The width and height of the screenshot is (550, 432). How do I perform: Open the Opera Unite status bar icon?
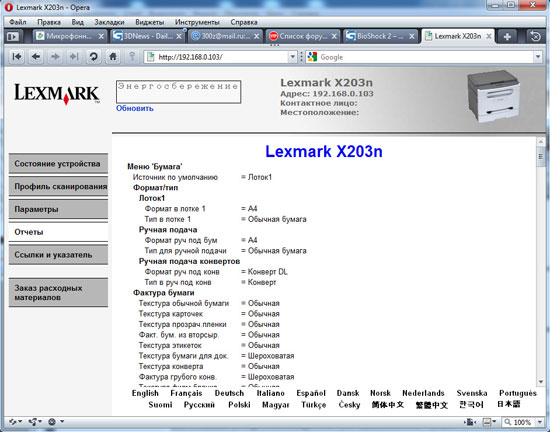click(35, 422)
